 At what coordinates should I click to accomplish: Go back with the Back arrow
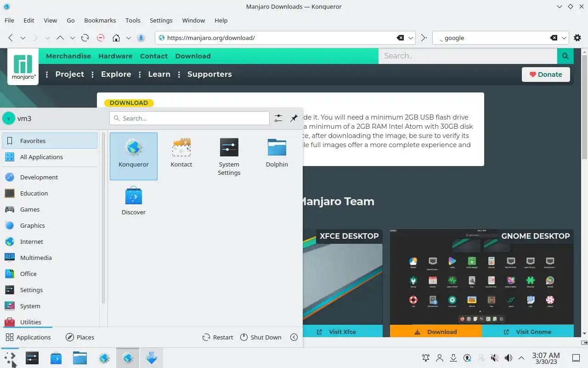pyautogui.click(x=10, y=38)
